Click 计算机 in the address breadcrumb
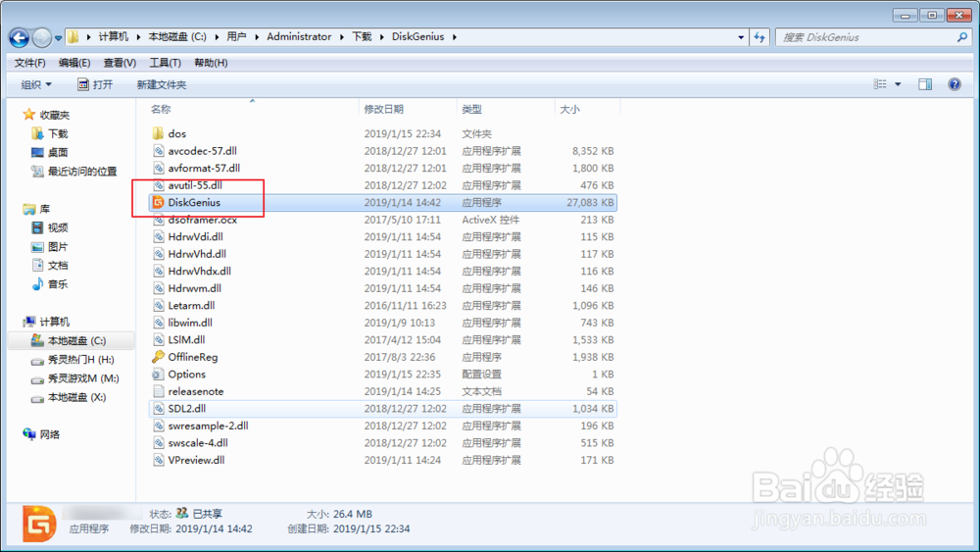This screenshot has width=980, height=552. (x=113, y=37)
